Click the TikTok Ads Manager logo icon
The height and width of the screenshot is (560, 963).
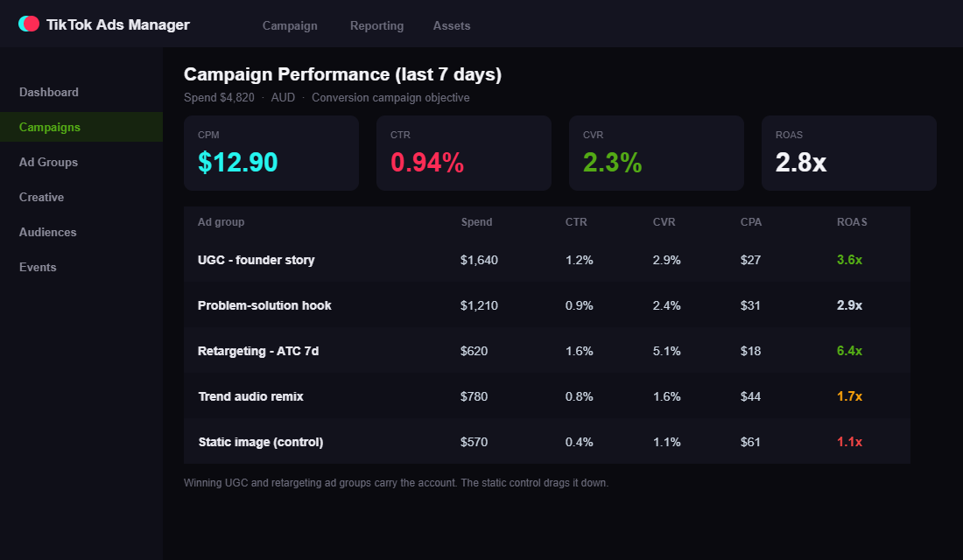(x=29, y=24)
